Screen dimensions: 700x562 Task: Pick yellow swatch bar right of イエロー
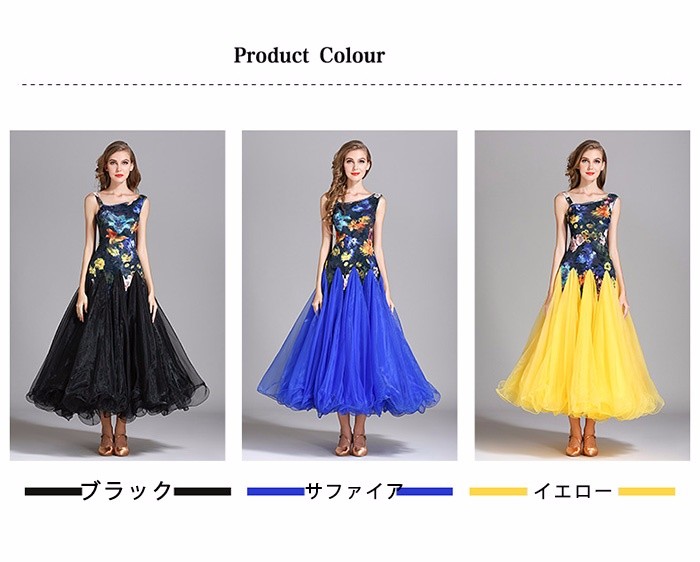pos(647,491)
